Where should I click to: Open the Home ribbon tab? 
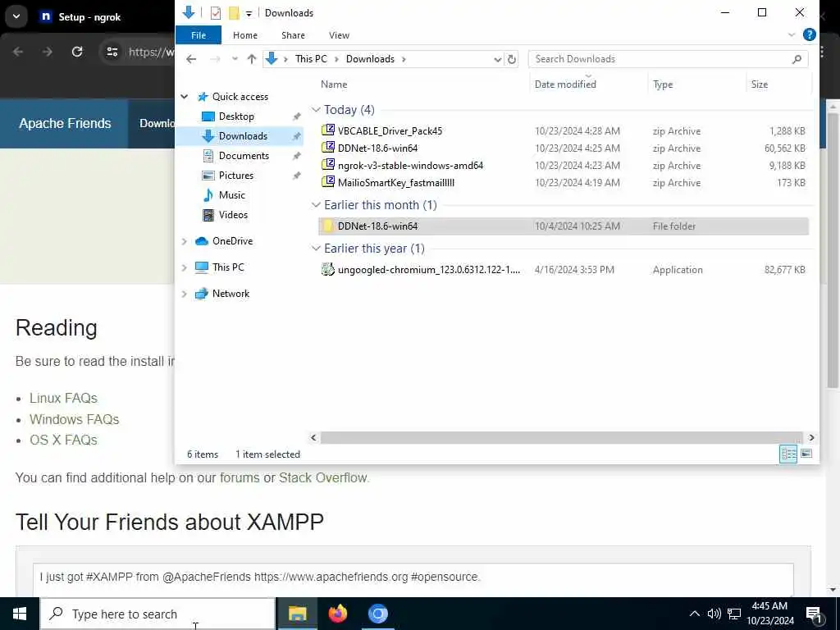244,34
